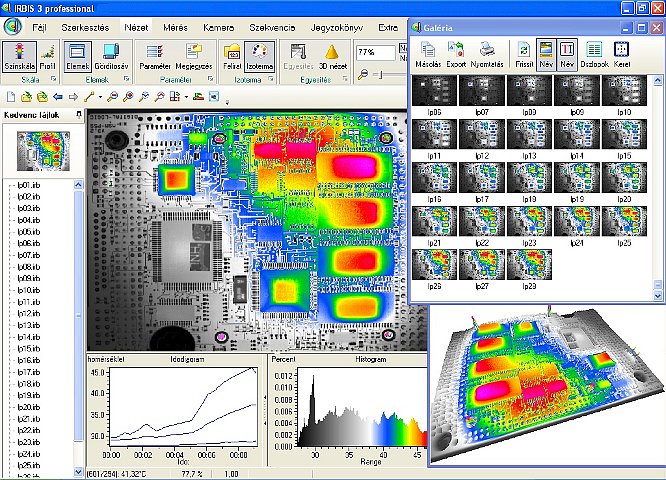Open the Paraméter list tool
666x480 pixels.
click(155, 56)
